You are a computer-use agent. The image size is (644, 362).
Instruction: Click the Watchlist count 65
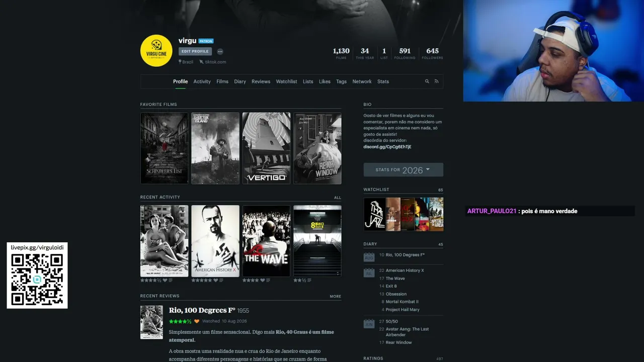(x=441, y=190)
